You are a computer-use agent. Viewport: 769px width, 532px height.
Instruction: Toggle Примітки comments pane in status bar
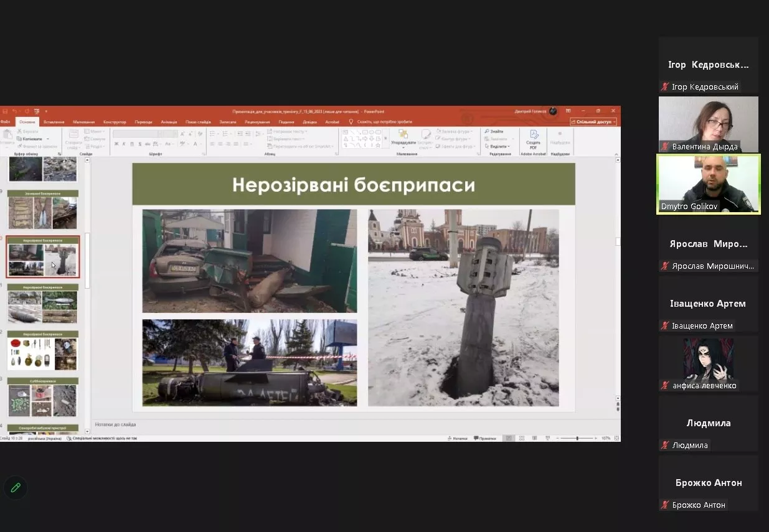485,438
